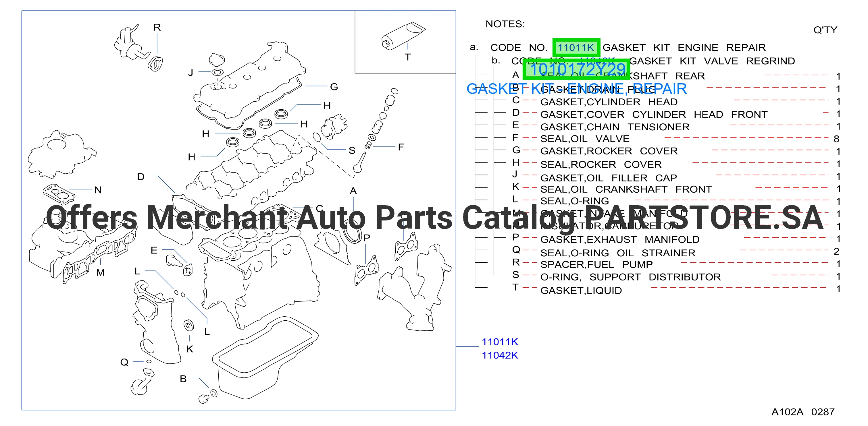Viewport: 868px width, 426px height.
Task: Open the blue 11042K link below diagram
Action: [500, 355]
